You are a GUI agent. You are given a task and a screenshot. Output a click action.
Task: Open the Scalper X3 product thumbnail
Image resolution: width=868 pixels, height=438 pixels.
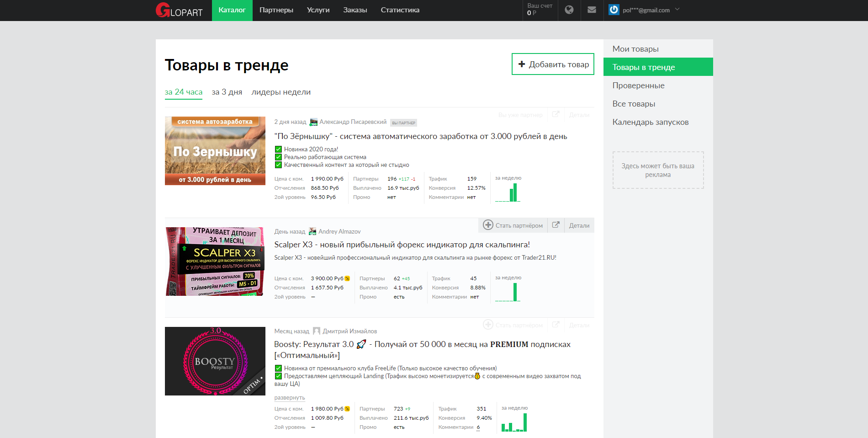tap(215, 262)
